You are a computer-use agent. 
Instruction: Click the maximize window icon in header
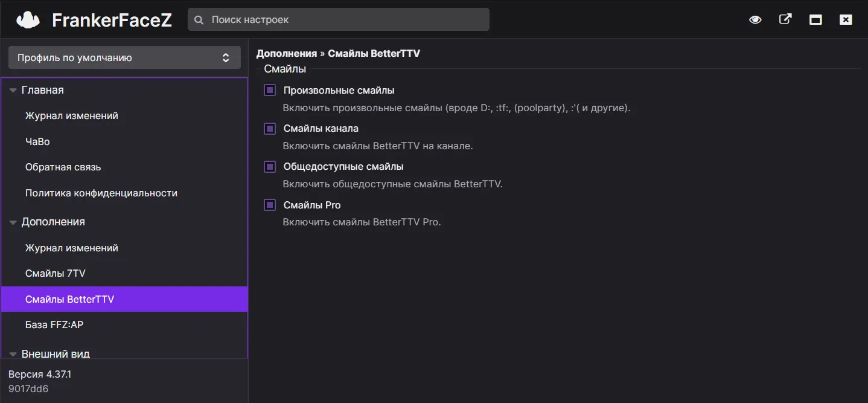tap(815, 19)
